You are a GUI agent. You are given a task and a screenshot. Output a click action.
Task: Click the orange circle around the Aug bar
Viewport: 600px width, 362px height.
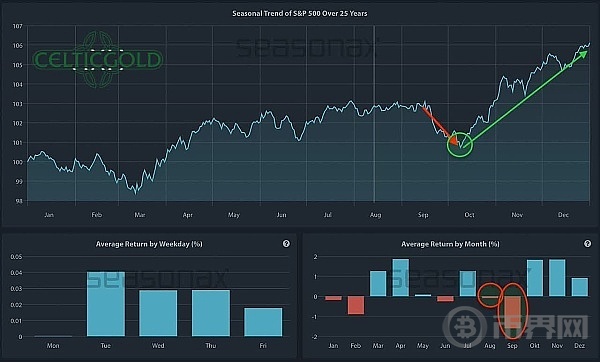point(490,295)
